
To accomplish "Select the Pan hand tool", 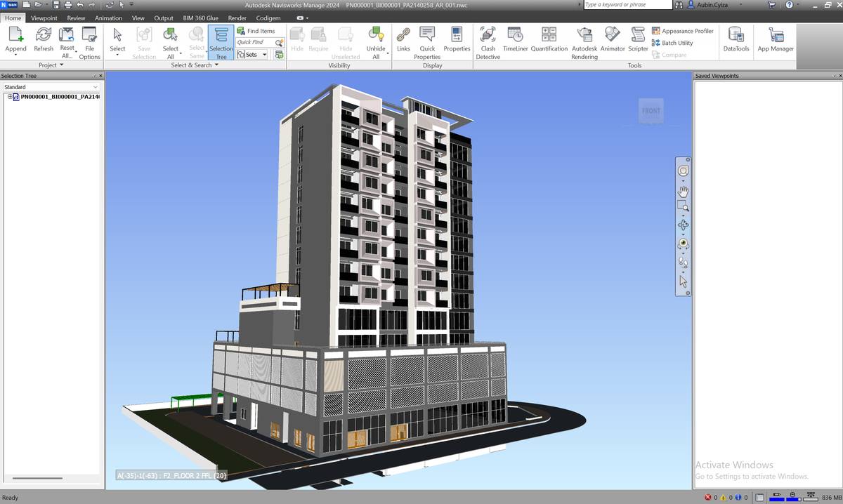I will tap(683, 191).
